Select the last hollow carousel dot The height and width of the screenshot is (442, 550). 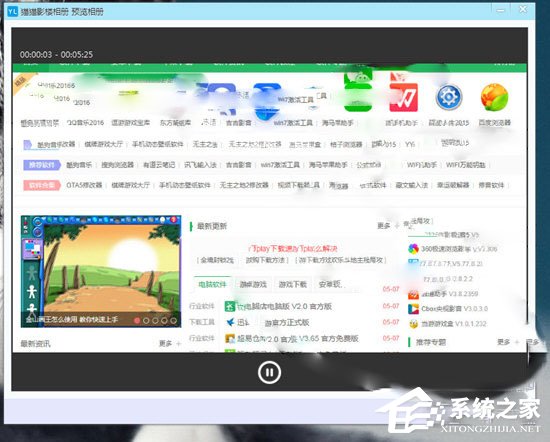tap(173, 320)
